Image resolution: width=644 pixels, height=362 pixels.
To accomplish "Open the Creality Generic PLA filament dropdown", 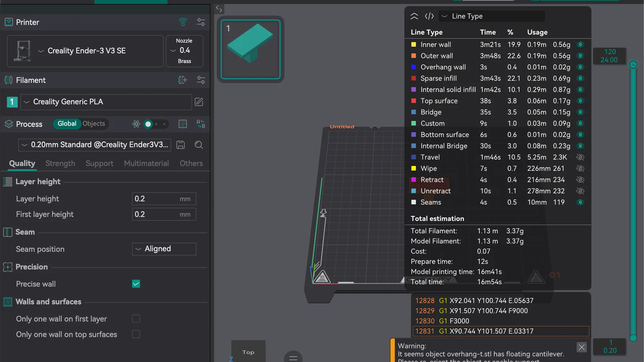I will pyautogui.click(x=106, y=102).
